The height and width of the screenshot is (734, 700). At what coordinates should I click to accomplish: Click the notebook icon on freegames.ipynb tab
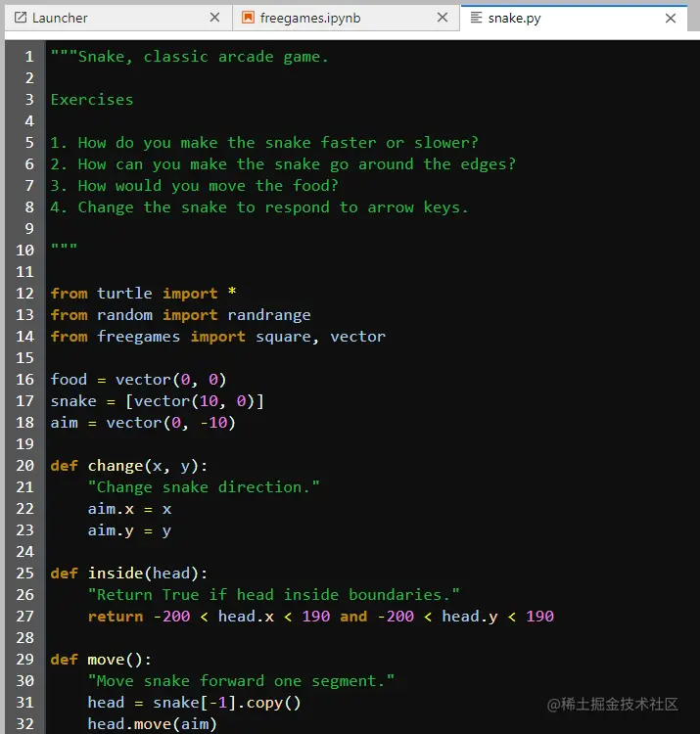pyautogui.click(x=248, y=18)
